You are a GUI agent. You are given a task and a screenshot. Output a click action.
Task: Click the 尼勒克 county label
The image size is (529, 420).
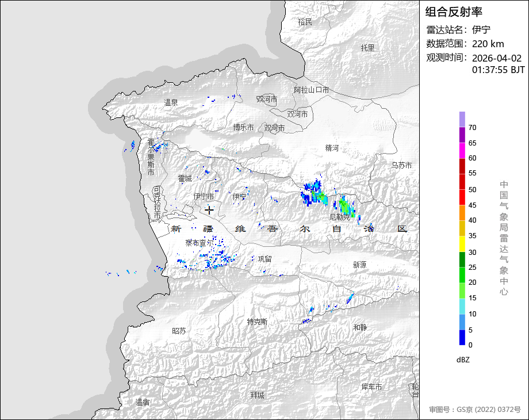(x=340, y=217)
